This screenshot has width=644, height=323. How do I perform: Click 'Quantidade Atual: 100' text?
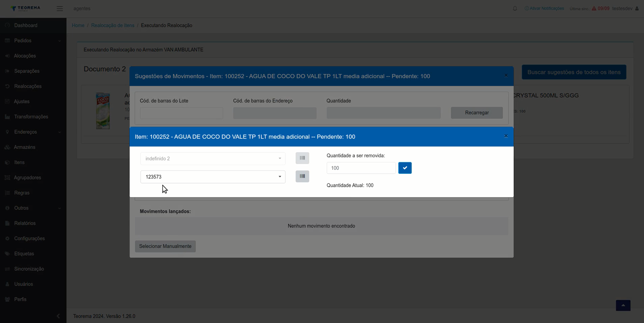point(350,185)
